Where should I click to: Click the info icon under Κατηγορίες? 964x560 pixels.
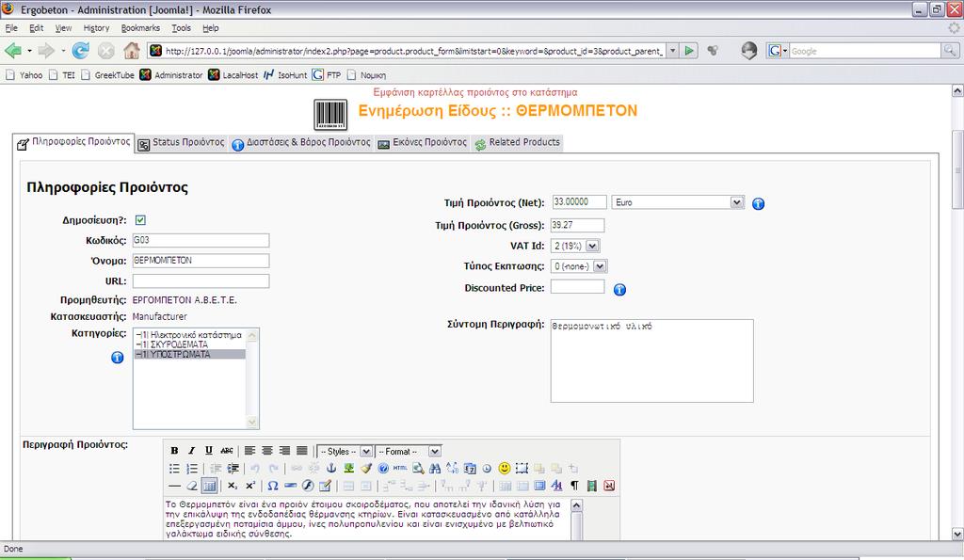[118, 357]
